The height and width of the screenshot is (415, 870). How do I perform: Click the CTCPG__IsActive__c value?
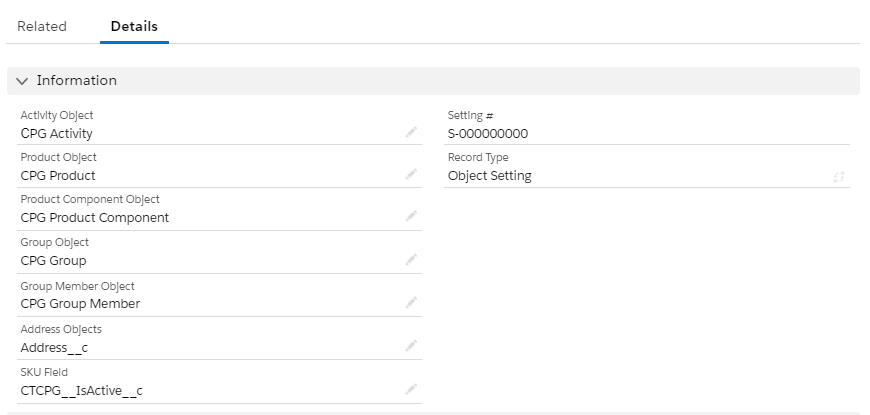81,390
